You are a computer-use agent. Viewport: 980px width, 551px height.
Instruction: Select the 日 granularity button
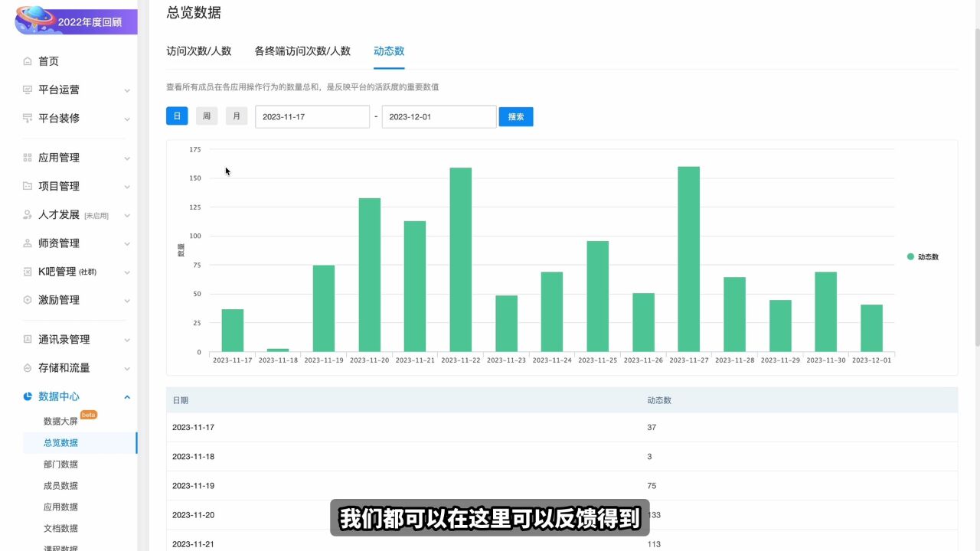(177, 116)
